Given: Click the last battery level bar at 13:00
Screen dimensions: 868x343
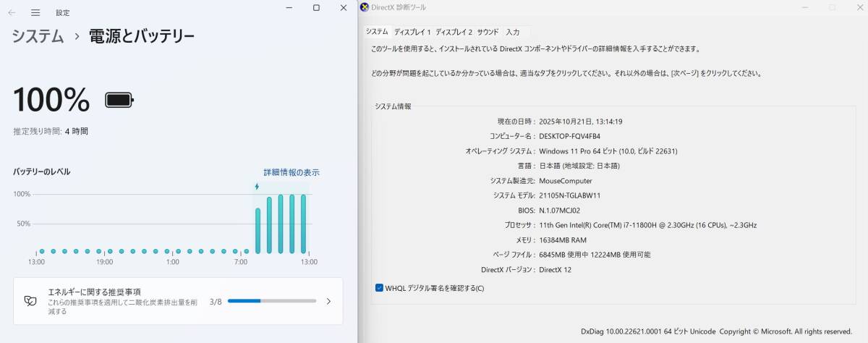Looking at the screenshot, I should [x=304, y=224].
